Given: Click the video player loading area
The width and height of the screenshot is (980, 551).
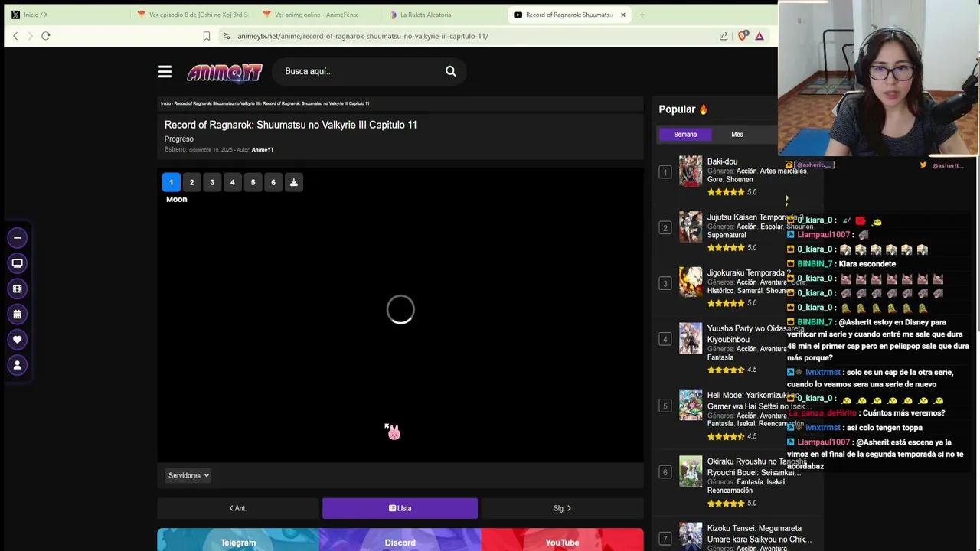Looking at the screenshot, I should [x=400, y=310].
